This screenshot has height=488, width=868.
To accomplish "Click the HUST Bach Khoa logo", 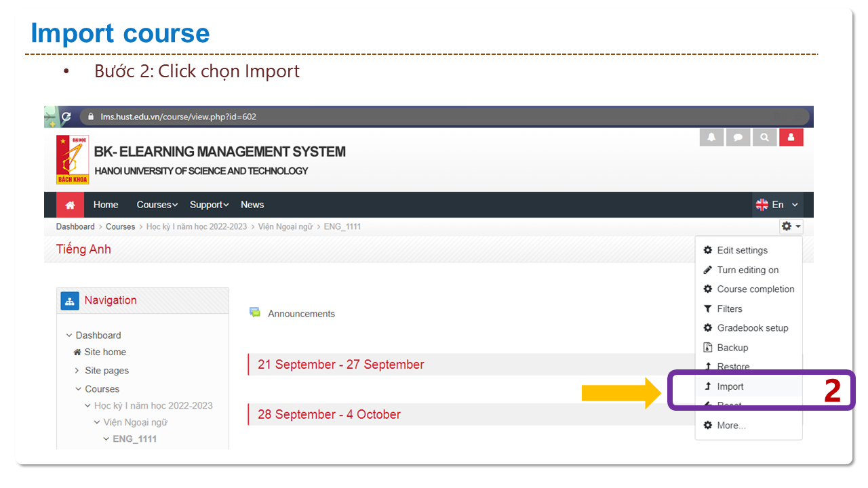I will pos(73,160).
